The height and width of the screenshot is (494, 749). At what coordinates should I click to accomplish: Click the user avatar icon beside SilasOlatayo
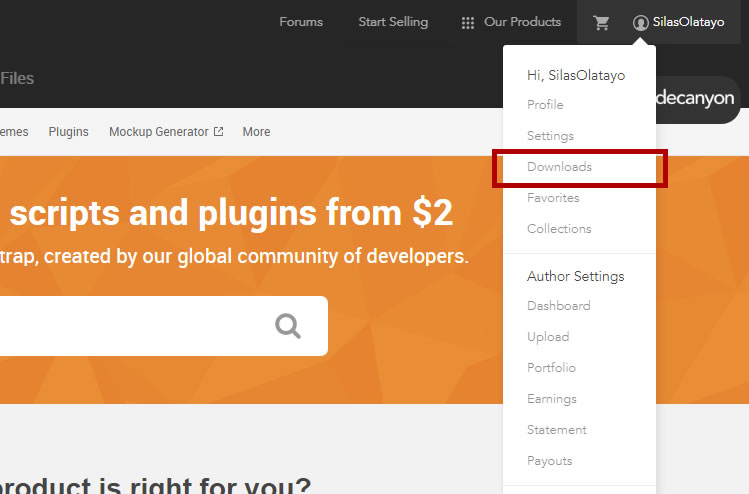(x=641, y=22)
